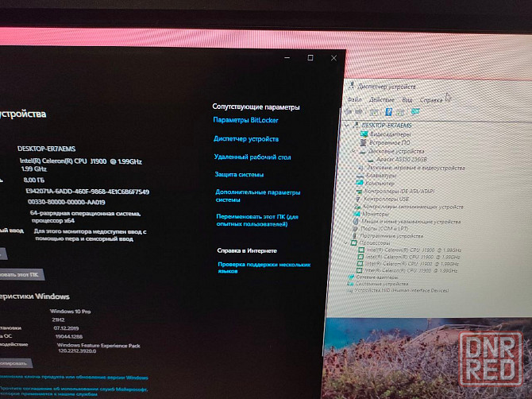532x399 pixels.
Task: Select Устройства HID (Human Interface Devices) label
Action: [x=402, y=291]
